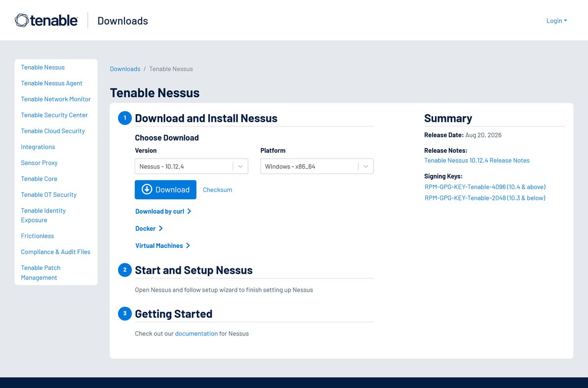Open Tenable Identity Exposure page

43,215
